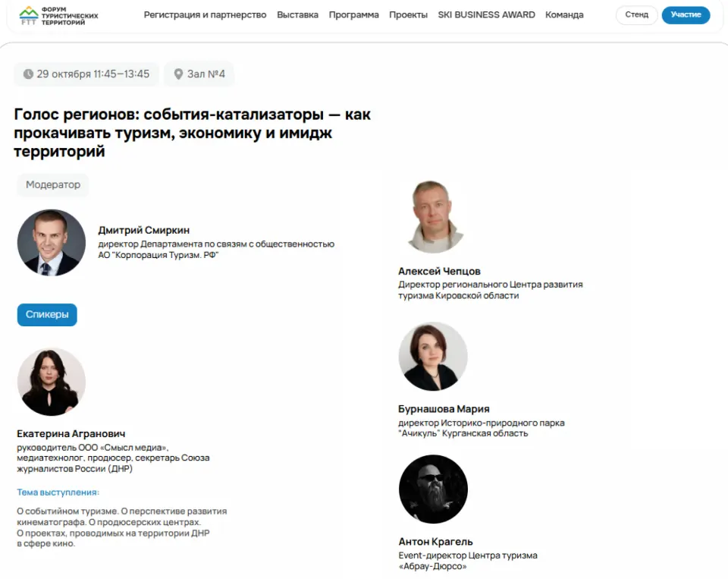Viewport: 728px width, 579px height.
Task: Click the date 29 октября 11:45–13:45
Action: pyautogui.click(x=93, y=74)
